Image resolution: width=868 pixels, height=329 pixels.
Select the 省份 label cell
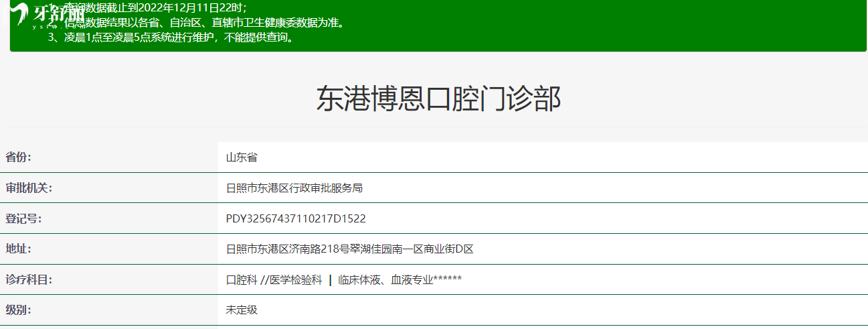click(109, 157)
